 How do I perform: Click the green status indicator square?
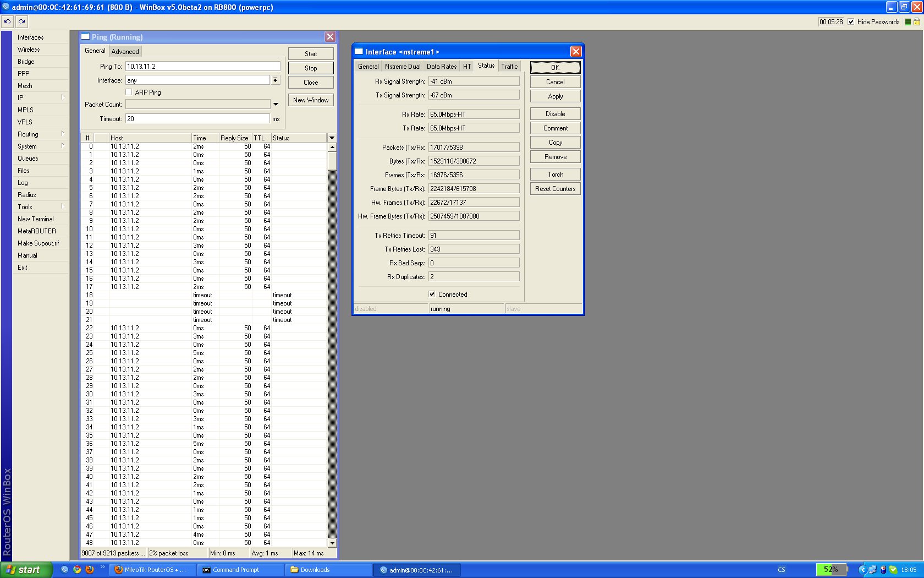tap(908, 22)
